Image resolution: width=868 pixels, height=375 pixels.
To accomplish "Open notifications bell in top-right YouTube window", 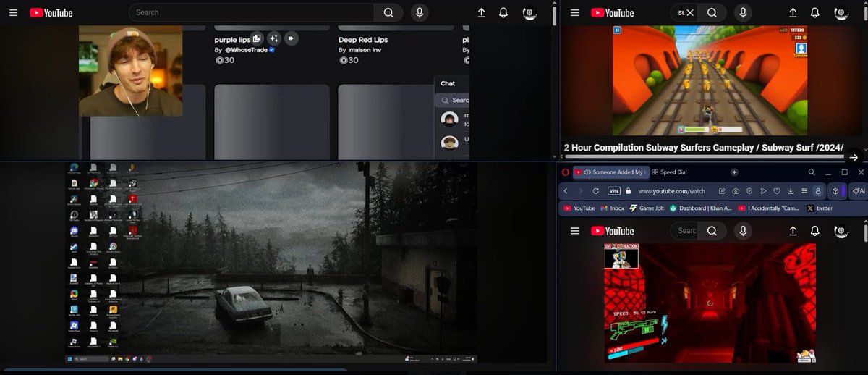I will (x=815, y=12).
